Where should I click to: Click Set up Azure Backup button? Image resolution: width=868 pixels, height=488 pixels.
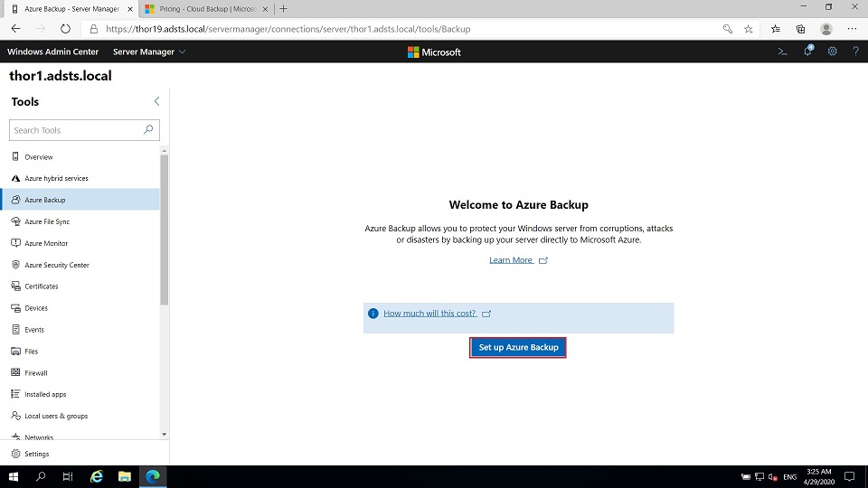(518, 347)
